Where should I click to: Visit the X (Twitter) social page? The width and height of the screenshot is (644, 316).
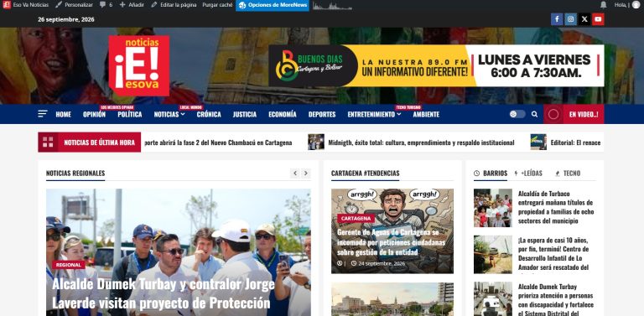(x=584, y=19)
